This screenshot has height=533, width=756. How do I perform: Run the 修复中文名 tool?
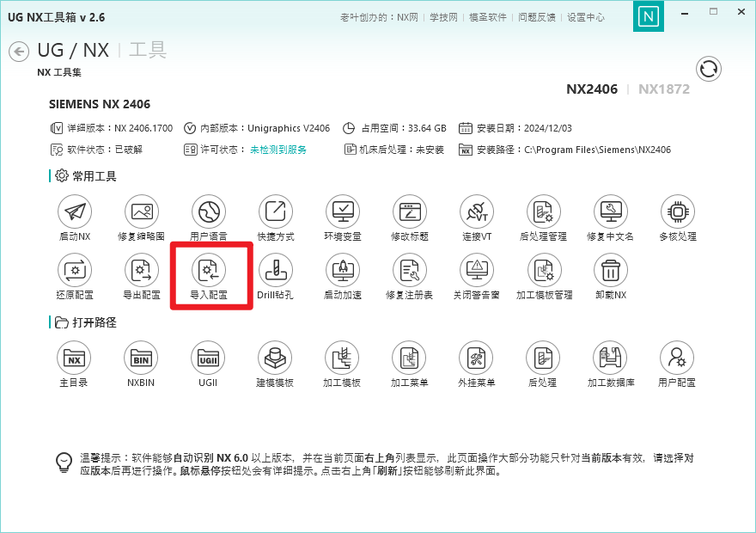(x=611, y=211)
